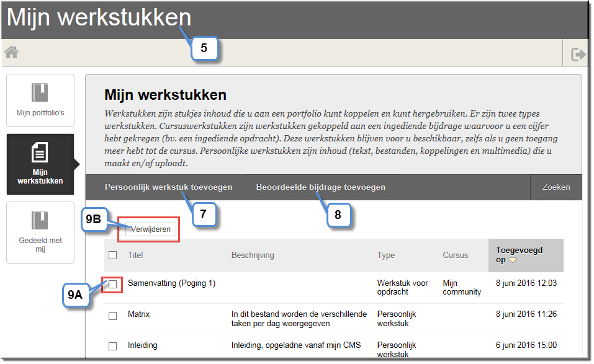The image size is (594, 364).
Task: Open the Gedeeld met mij sidebar tab
Action: 40,233
